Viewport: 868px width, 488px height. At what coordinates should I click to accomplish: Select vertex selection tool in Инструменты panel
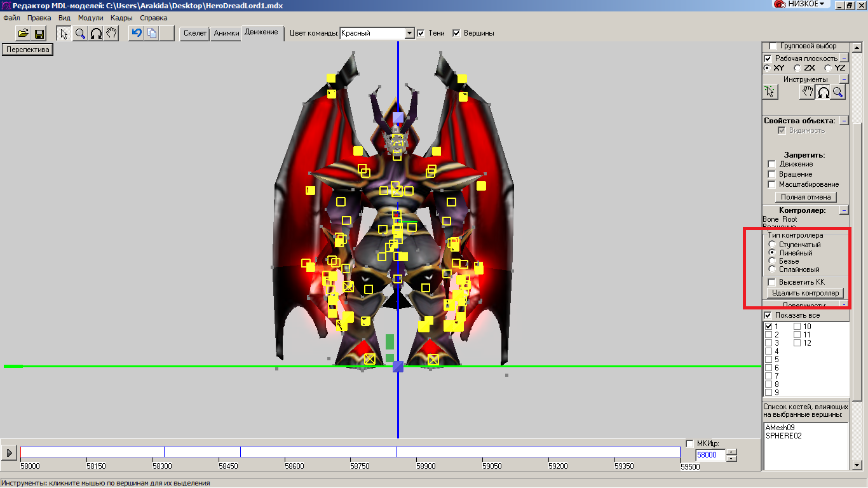(x=770, y=92)
